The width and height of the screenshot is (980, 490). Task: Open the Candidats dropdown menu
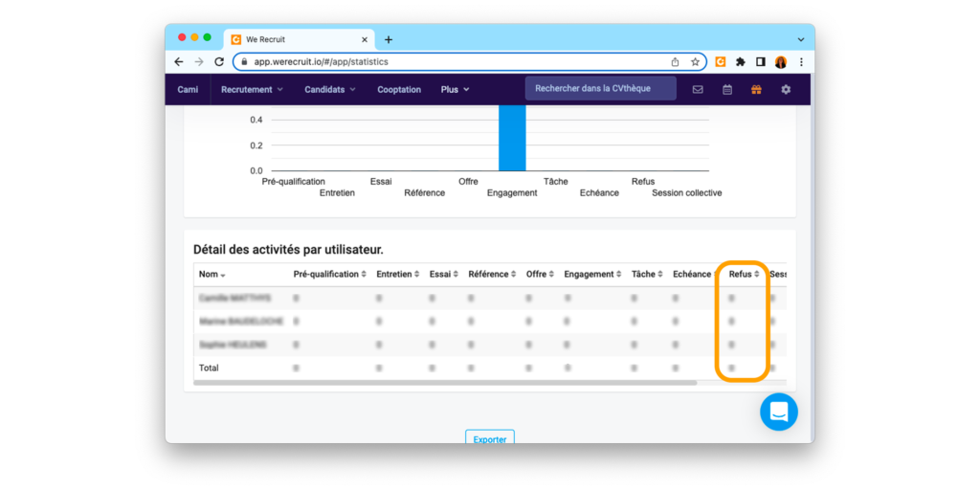(330, 89)
